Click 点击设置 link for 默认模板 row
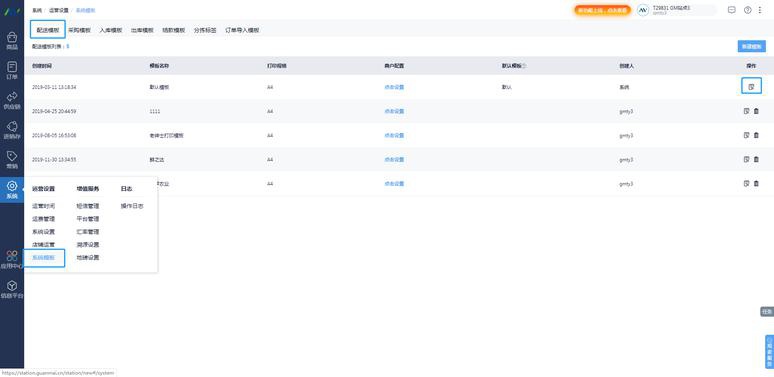The height and width of the screenshot is (377, 774). [394, 87]
